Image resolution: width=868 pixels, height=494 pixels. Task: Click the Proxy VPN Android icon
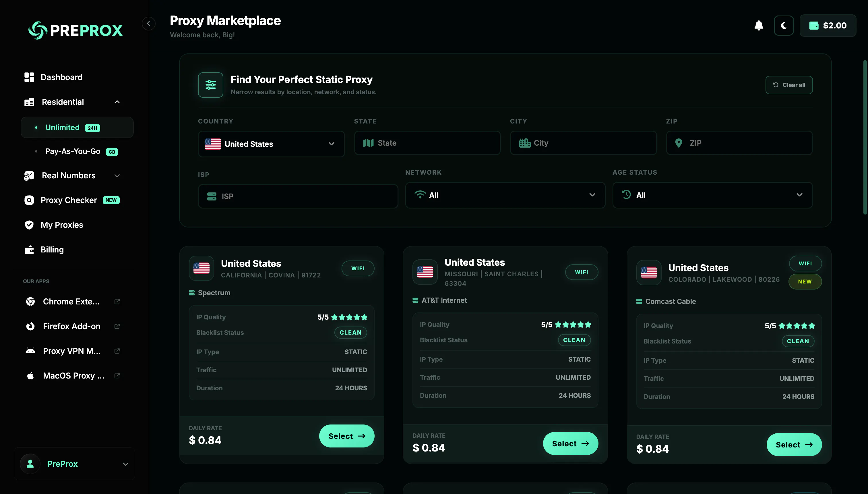point(30,351)
